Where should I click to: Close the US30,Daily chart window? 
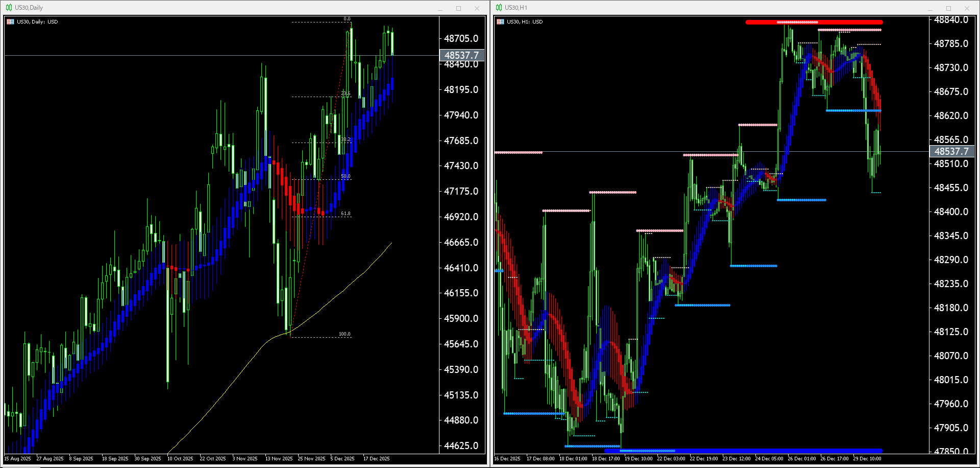(x=477, y=8)
